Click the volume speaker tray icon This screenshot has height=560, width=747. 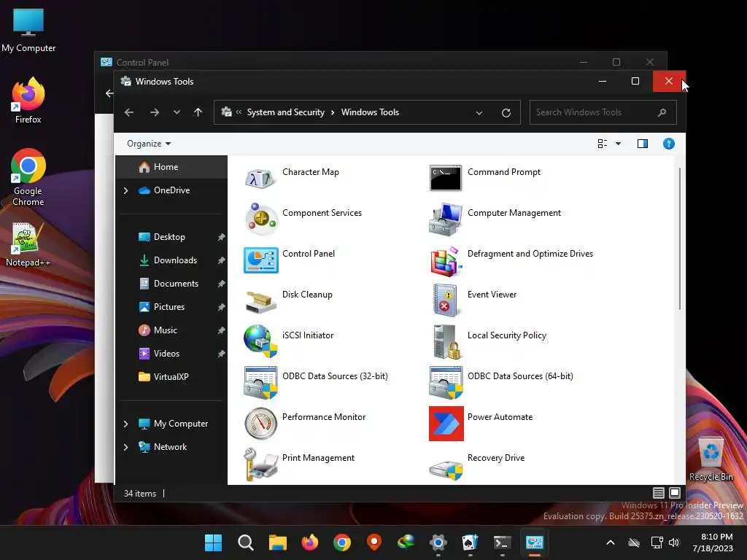[673, 542]
